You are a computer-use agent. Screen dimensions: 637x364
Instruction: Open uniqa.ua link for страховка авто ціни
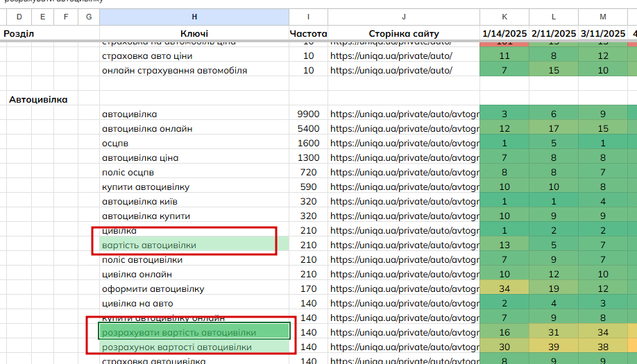click(391, 56)
